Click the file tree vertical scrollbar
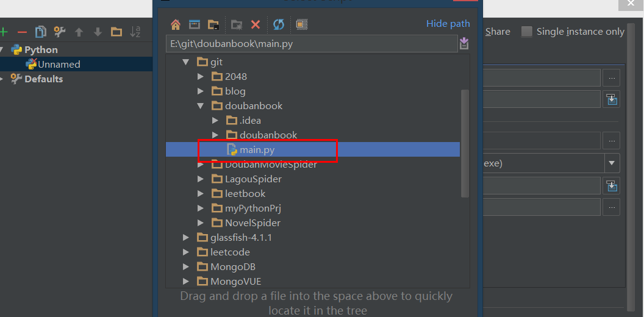 coord(465,144)
